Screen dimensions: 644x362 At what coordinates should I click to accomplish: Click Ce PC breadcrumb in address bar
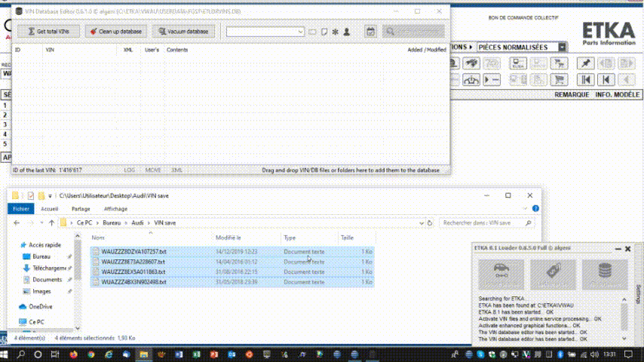point(84,222)
